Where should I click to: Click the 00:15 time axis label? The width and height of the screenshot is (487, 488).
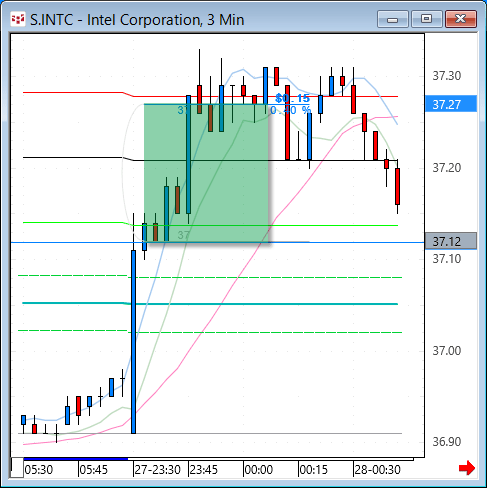(313, 470)
